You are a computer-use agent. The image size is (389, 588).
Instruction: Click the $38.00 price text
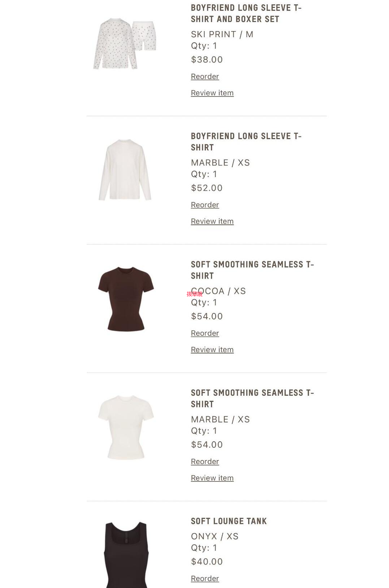tap(207, 60)
